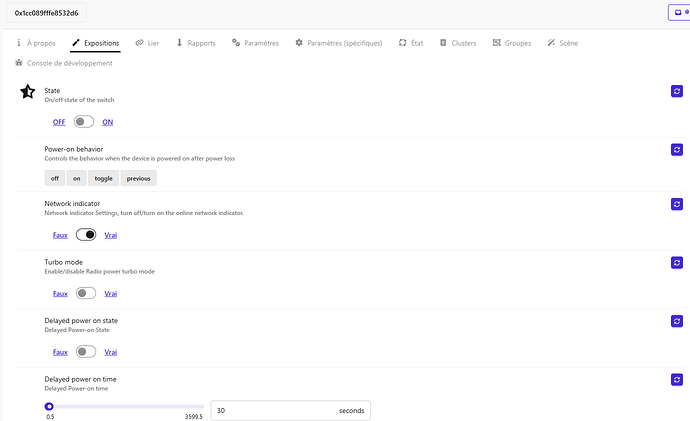This screenshot has width=690, height=421.
Task: Click the top-right purple outlined button
Action: click(678, 13)
